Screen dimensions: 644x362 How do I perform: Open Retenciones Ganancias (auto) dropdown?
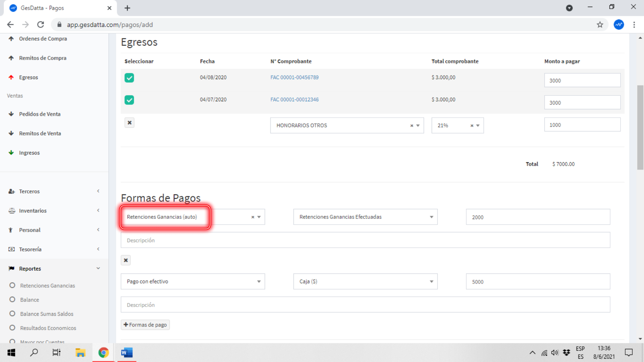point(259,217)
